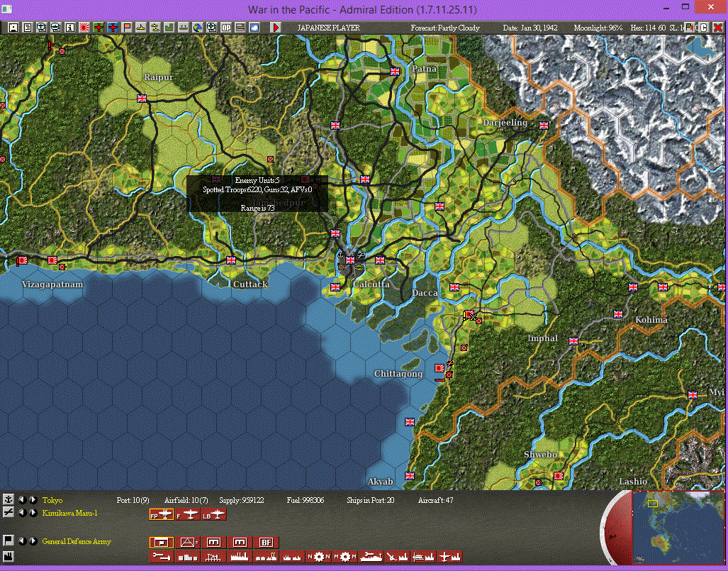Click the info 'i' toolbar icon
The image size is (728, 571).
[x=70, y=28]
